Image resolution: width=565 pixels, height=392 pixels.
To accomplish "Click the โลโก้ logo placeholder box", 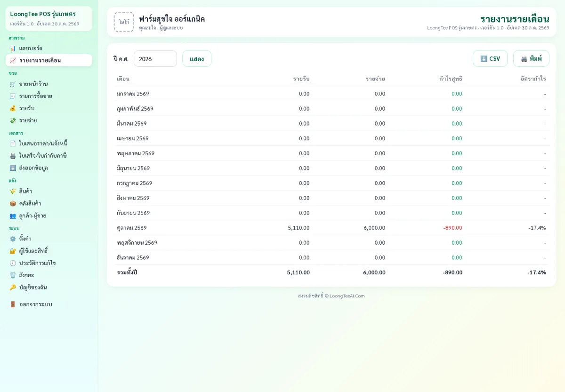I will click(124, 22).
